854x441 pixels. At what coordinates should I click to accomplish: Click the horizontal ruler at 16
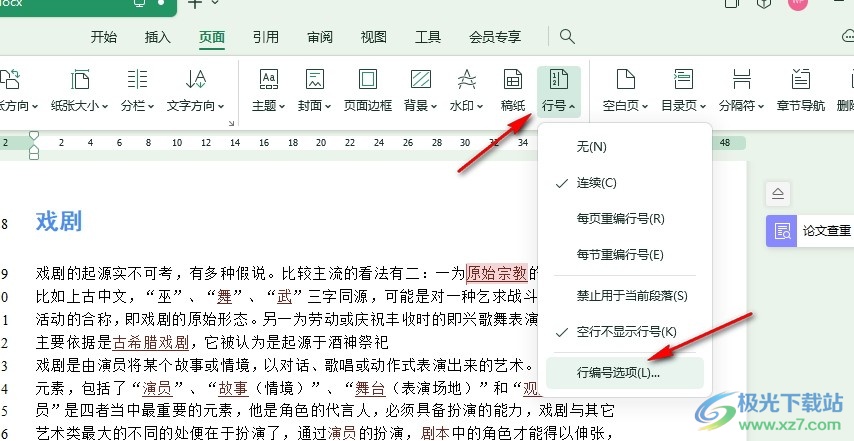264,143
